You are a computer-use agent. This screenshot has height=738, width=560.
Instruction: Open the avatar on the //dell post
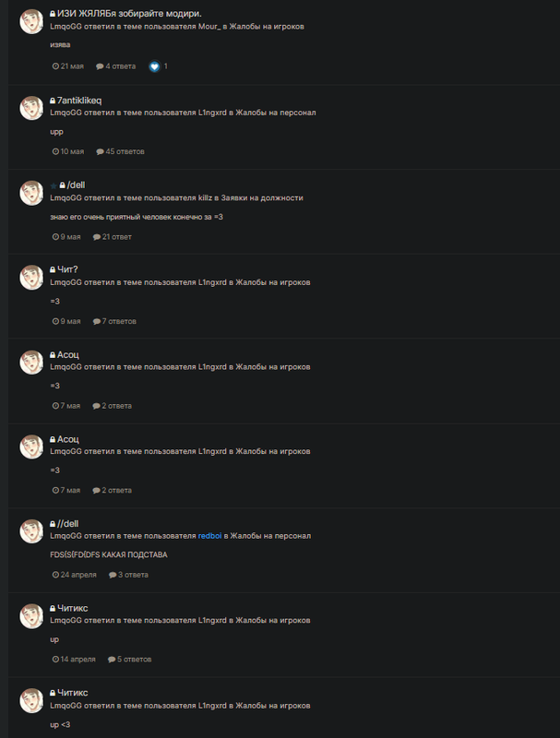(x=31, y=531)
